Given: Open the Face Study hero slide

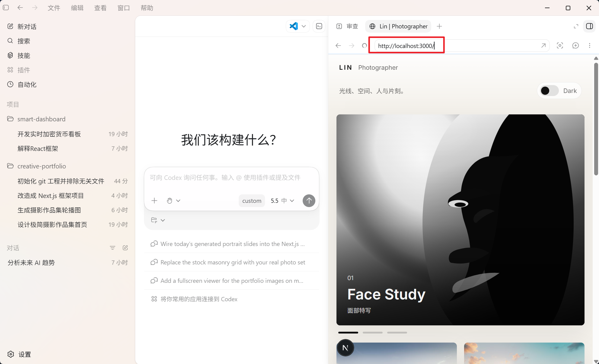Looking at the screenshot, I should coord(460,220).
